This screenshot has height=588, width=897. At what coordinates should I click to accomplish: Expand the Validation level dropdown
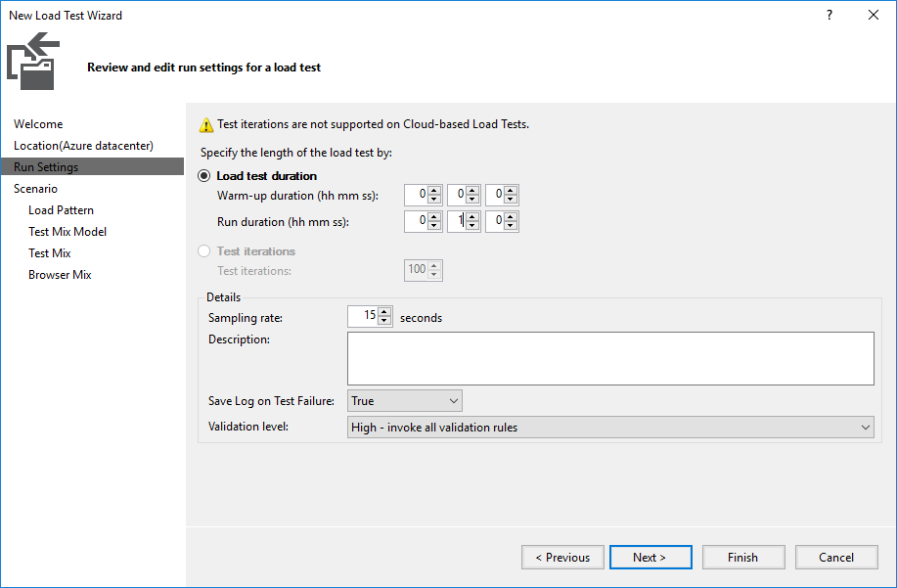coord(610,428)
